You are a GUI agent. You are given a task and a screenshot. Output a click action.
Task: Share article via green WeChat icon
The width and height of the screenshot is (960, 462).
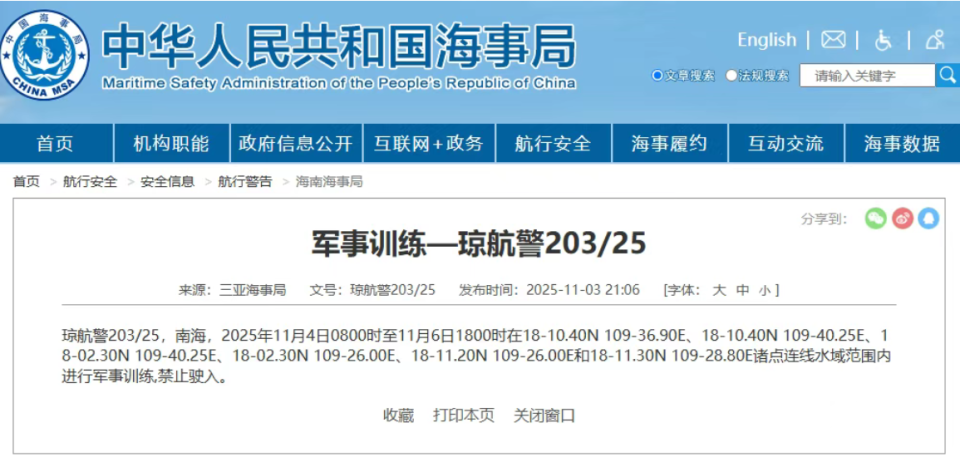coord(876,218)
